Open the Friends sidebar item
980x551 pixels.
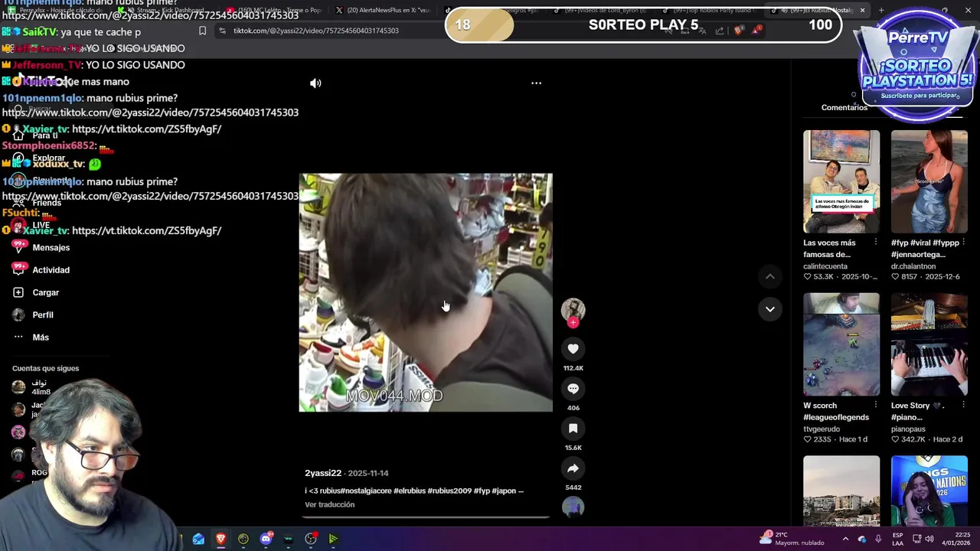pyautogui.click(x=36, y=203)
